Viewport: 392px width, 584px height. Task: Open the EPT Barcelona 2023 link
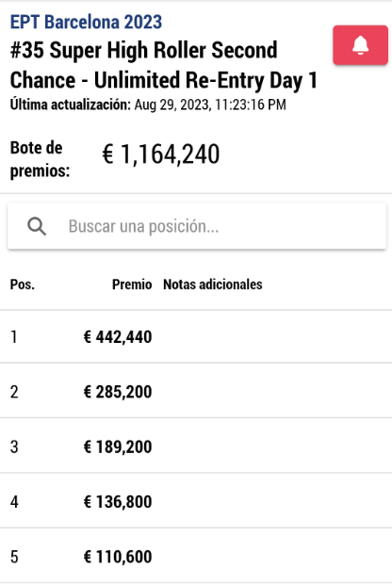tap(86, 22)
